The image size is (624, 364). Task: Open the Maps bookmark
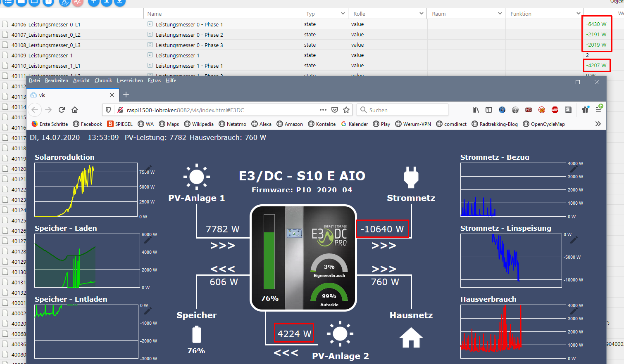tap(169, 124)
